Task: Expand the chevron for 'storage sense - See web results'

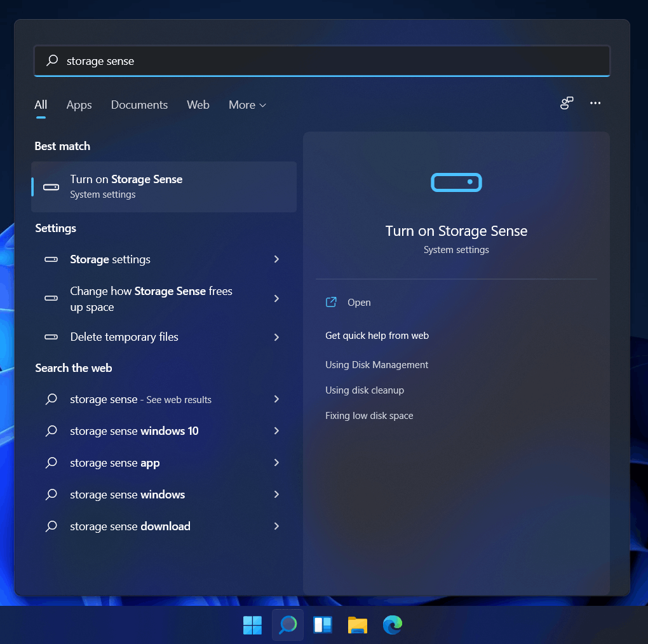Action: (276, 399)
